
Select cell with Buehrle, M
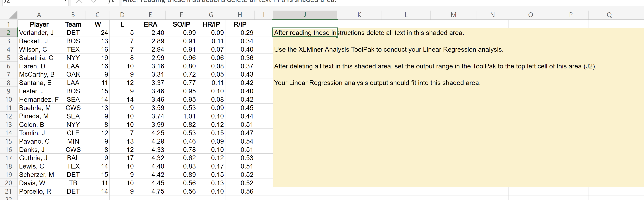click(39, 108)
